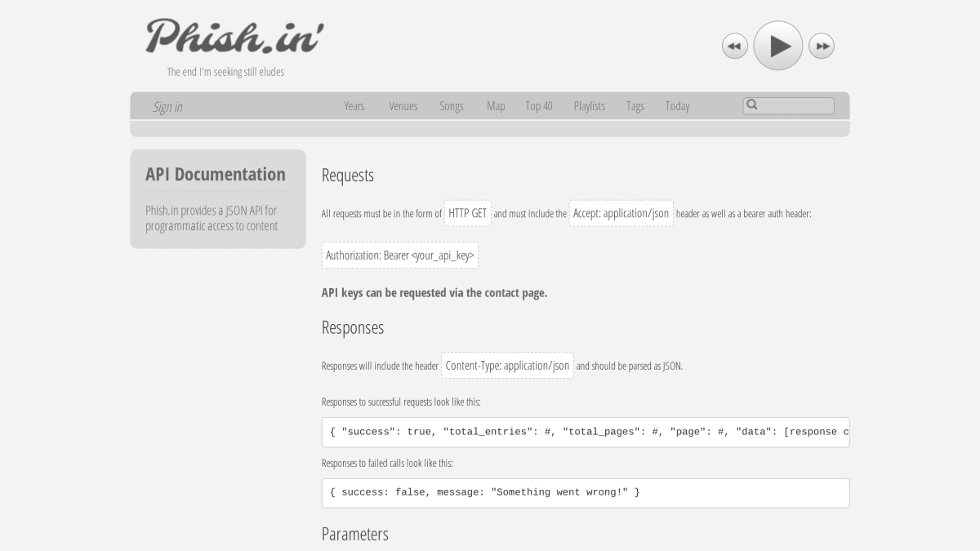
Task: View the Top 40 list
Action: [x=539, y=106]
